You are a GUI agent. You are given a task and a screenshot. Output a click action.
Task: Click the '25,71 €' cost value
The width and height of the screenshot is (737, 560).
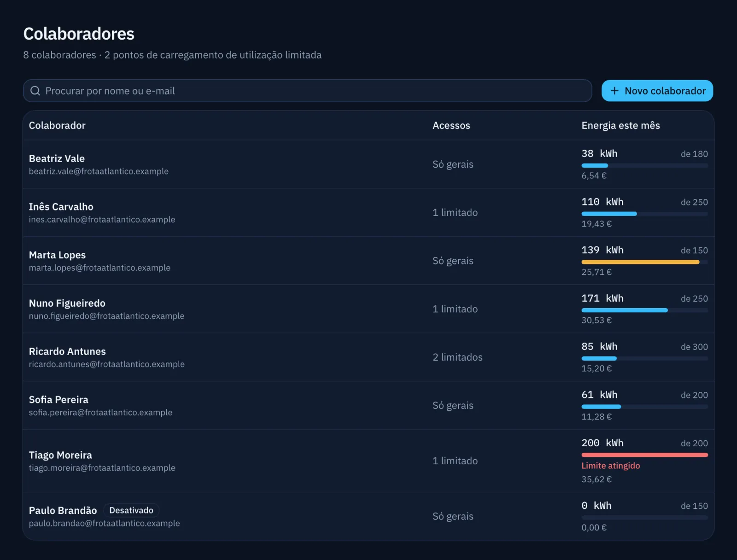pyautogui.click(x=597, y=272)
